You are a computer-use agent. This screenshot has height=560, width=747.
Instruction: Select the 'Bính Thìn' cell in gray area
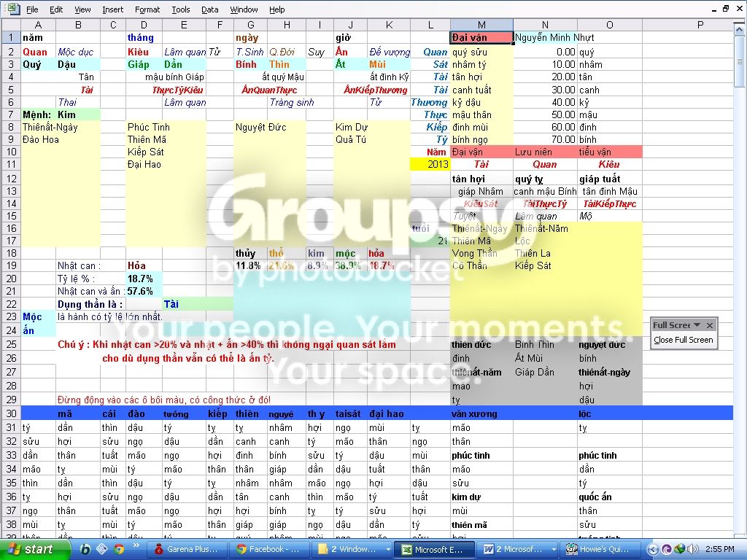[x=545, y=344]
